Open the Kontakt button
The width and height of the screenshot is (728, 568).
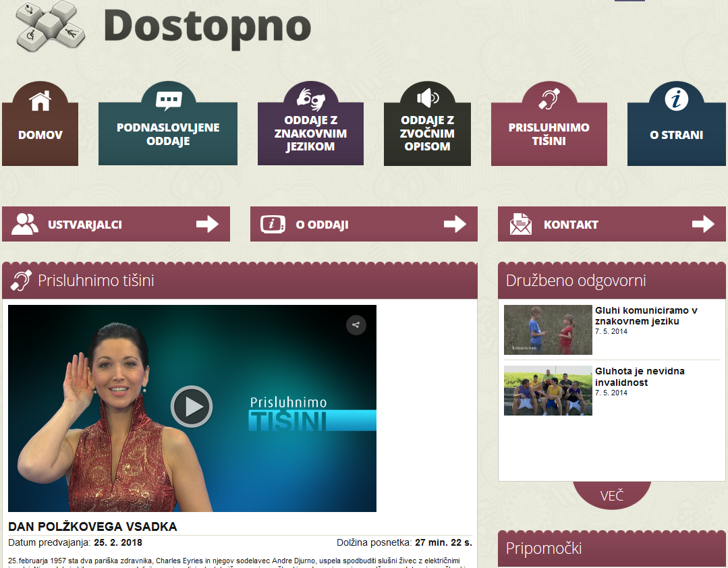point(611,225)
